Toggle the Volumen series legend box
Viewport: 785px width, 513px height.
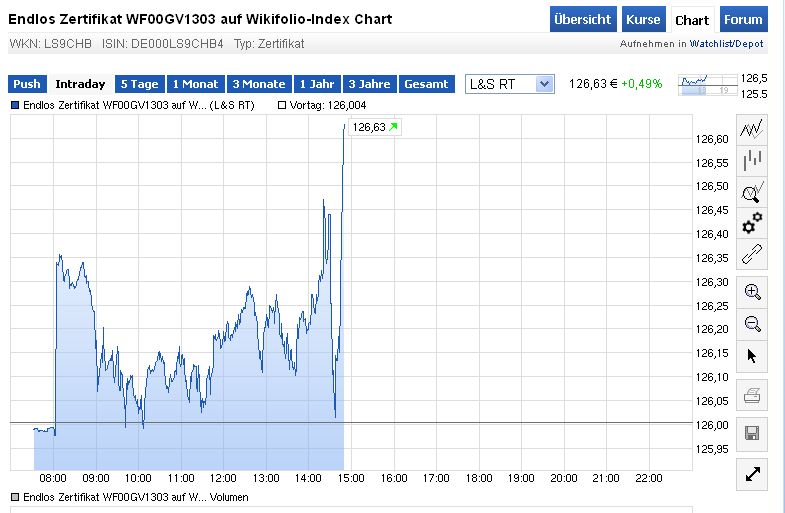pyautogui.click(x=15, y=497)
